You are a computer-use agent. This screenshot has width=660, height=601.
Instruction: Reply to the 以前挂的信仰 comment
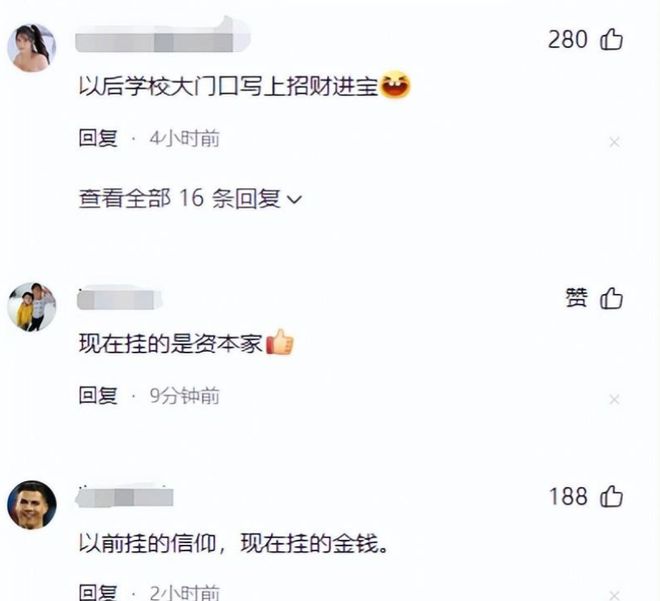98,592
